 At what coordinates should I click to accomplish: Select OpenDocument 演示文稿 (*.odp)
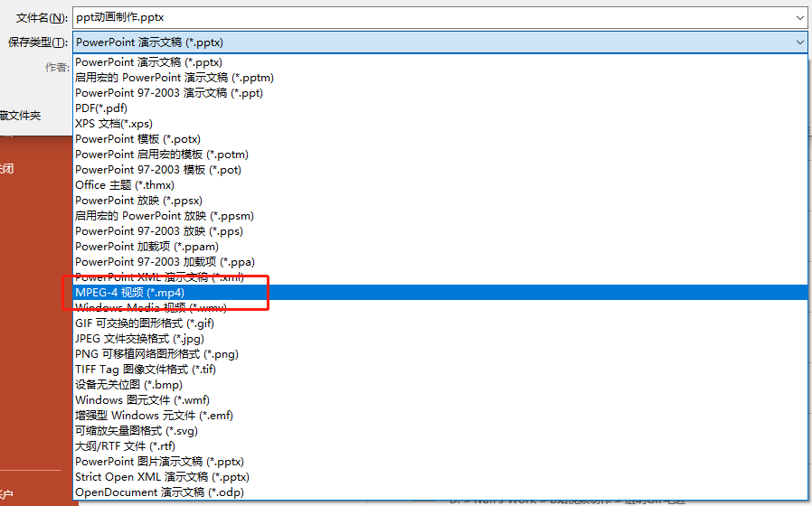[x=440, y=492]
